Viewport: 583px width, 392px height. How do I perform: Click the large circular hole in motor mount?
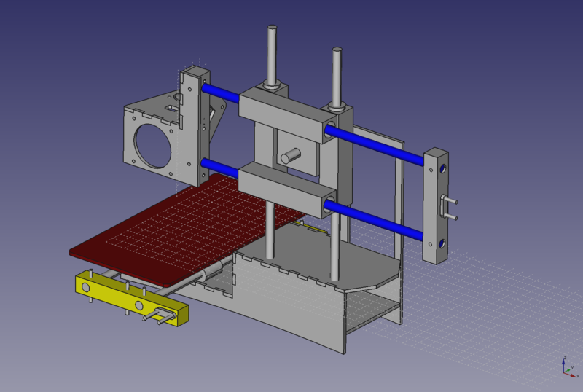[x=155, y=144]
